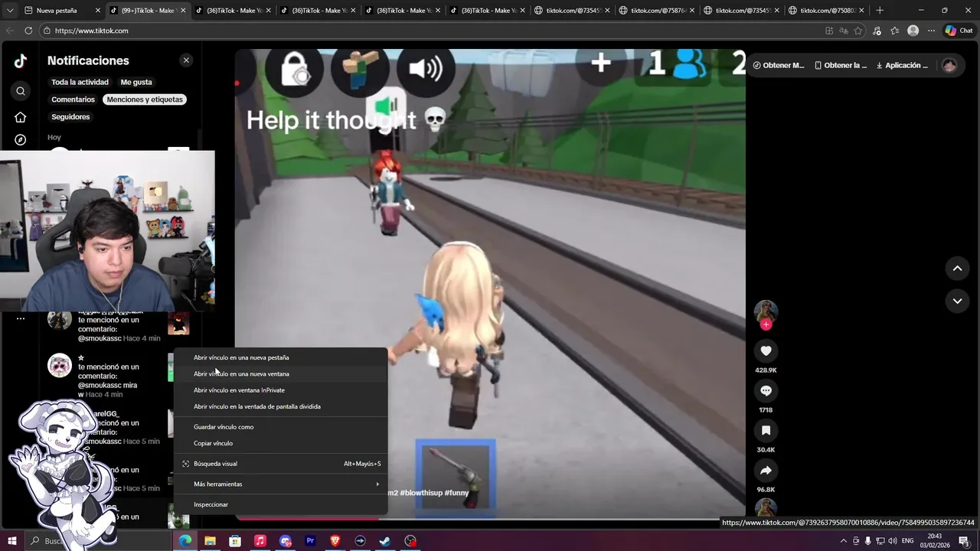The image size is (980, 551).
Task: Choose Copiar vínculo from context menu
Action: tap(280, 443)
